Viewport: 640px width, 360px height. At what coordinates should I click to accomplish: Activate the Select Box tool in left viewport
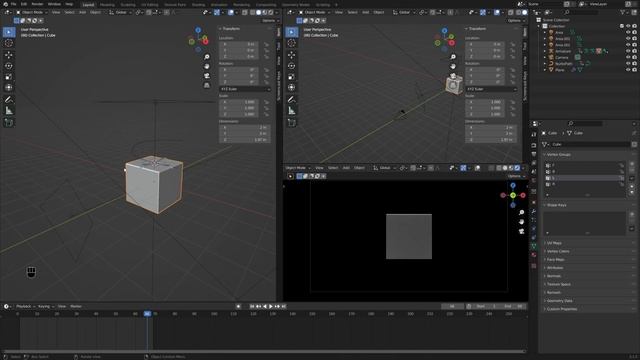(x=9, y=32)
